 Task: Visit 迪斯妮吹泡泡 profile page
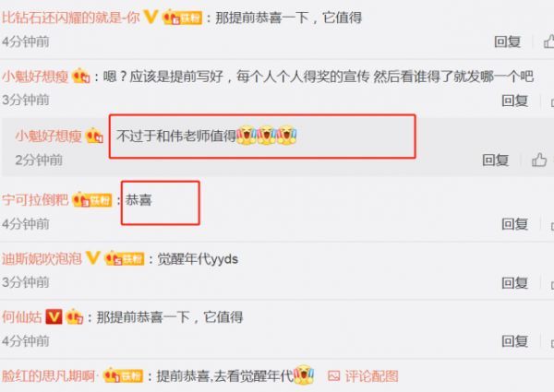point(42,258)
